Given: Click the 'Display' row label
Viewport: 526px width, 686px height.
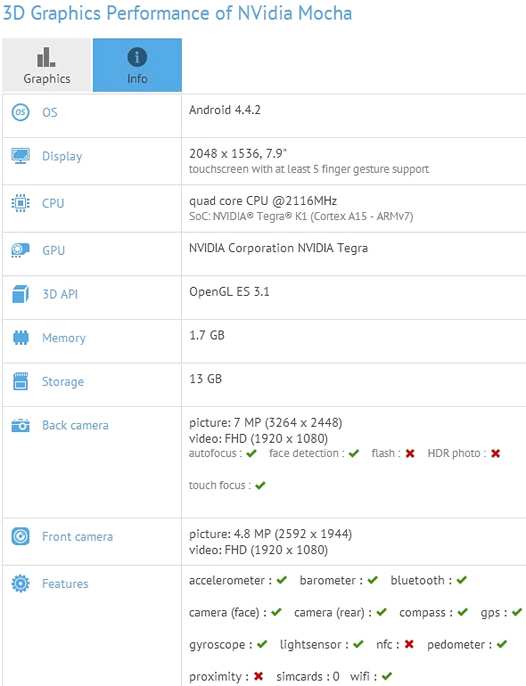Looking at the screenshot, I should point(62,156).
